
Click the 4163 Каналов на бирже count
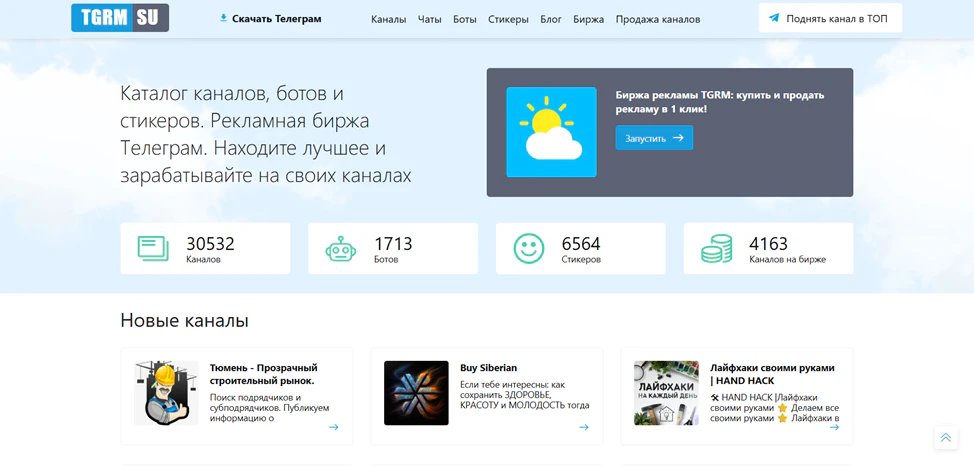point(768,244)
